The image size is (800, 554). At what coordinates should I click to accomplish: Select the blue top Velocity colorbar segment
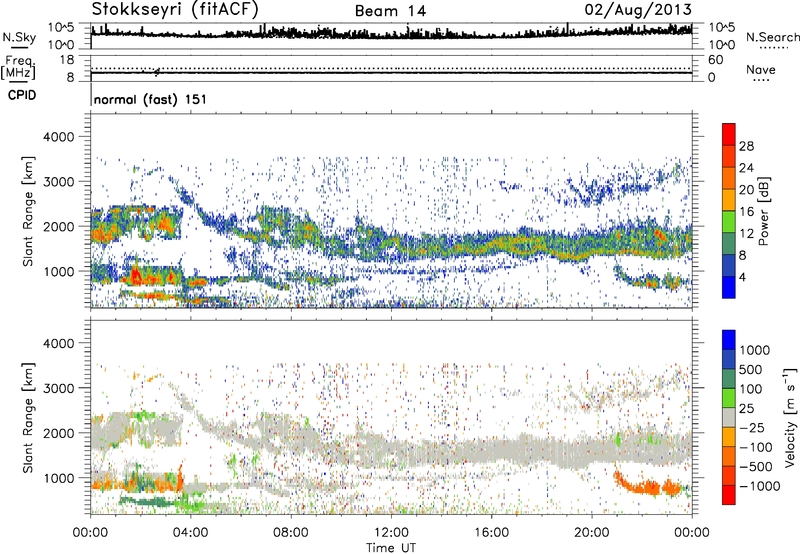pos(729,340)
